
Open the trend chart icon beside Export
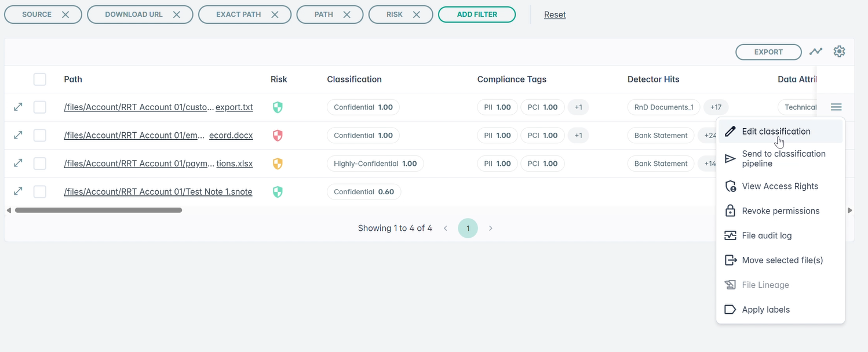click(x=816, y=52)
